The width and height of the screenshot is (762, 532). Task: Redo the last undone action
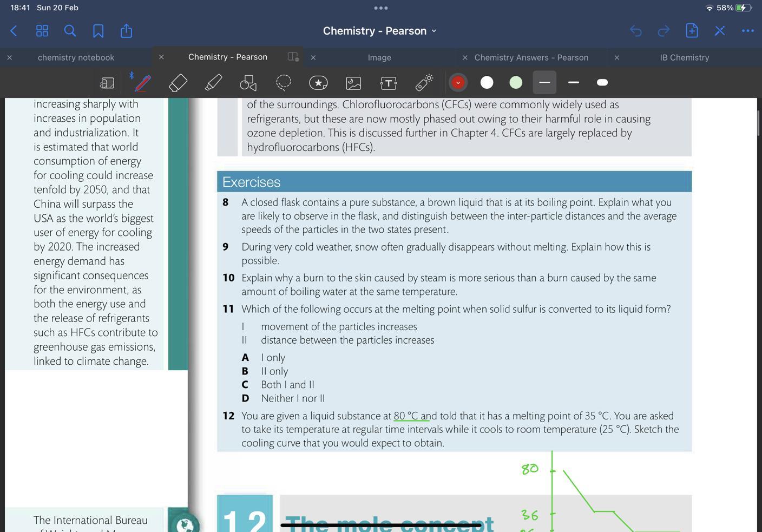664,31
